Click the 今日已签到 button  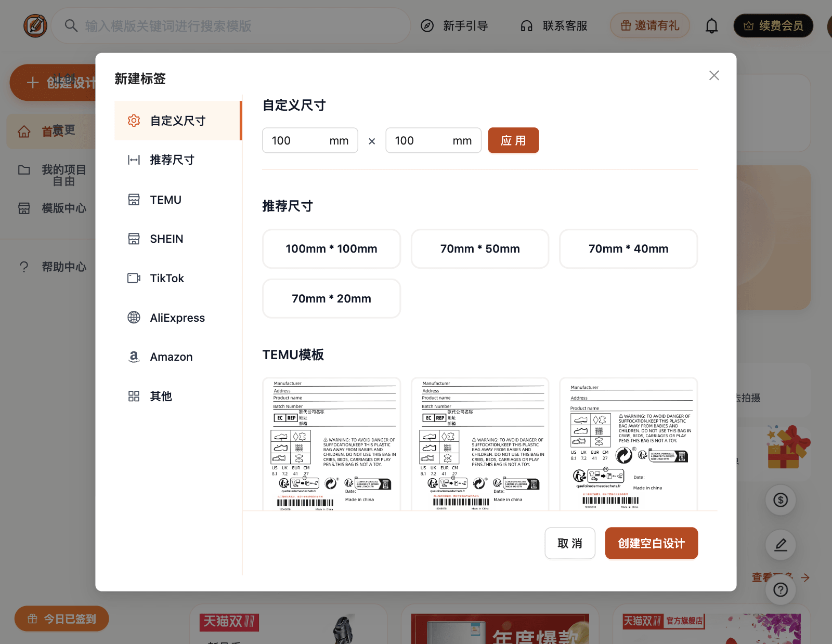point(61,619)
